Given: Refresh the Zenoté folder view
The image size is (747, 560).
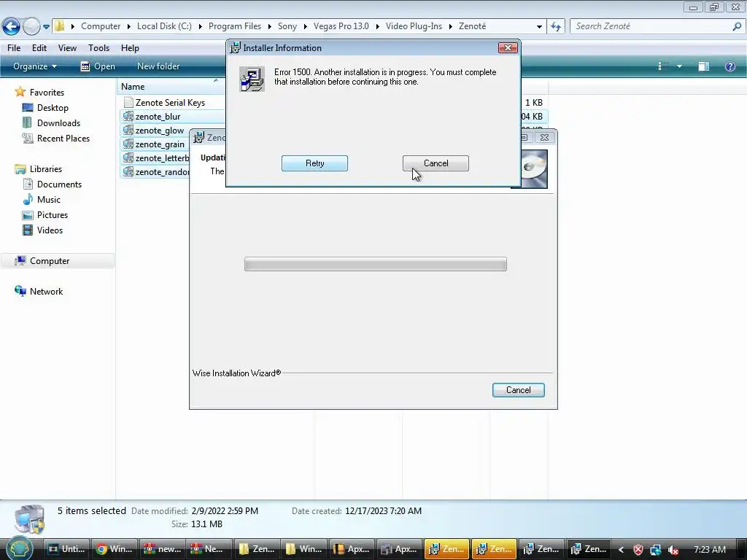Looking at the screenshot, I should [555, 27].
